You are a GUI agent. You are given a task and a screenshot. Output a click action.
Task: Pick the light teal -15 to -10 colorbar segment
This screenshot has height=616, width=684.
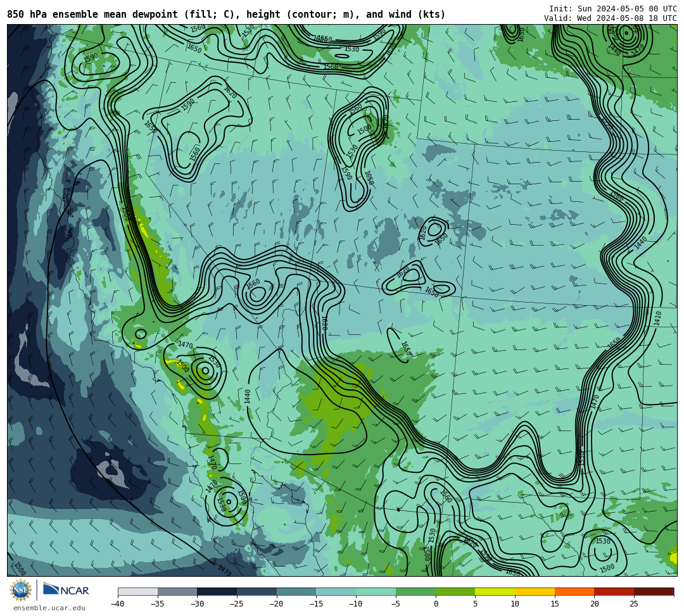336,591
